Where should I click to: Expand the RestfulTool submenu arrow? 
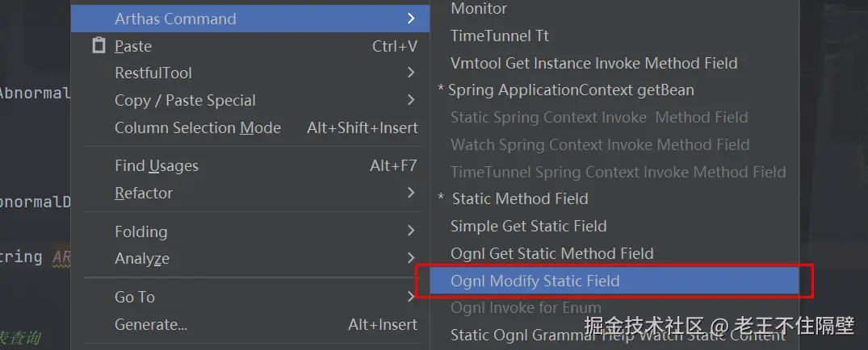coord(411,73)
